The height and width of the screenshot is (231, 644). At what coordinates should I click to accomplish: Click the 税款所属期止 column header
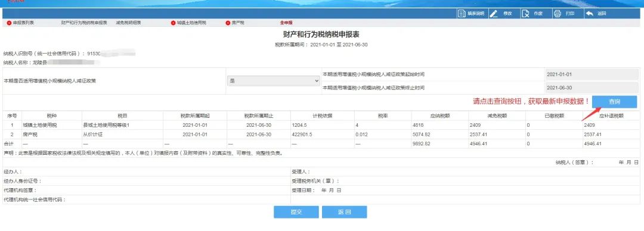(258, 116)
